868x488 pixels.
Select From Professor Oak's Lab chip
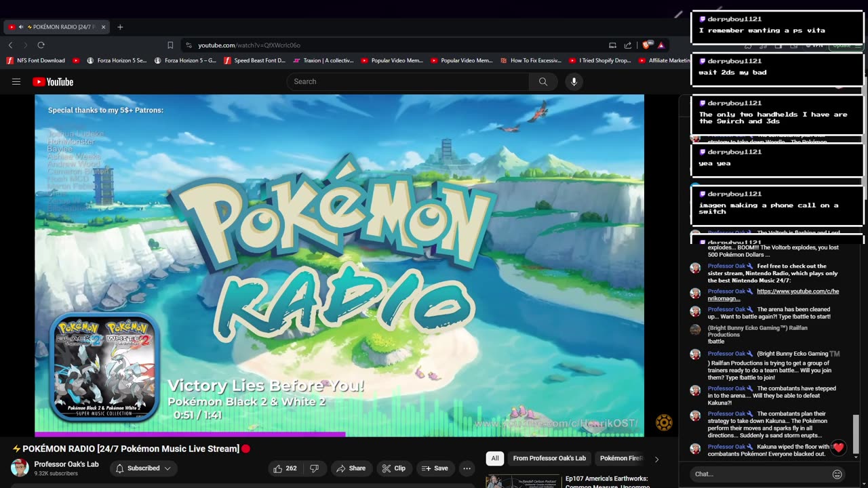(549, 458)
